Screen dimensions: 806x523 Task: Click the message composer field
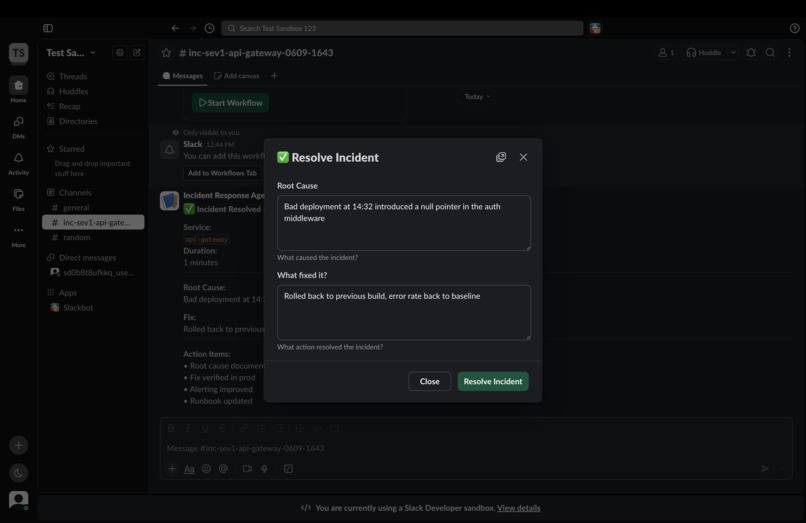475,448
